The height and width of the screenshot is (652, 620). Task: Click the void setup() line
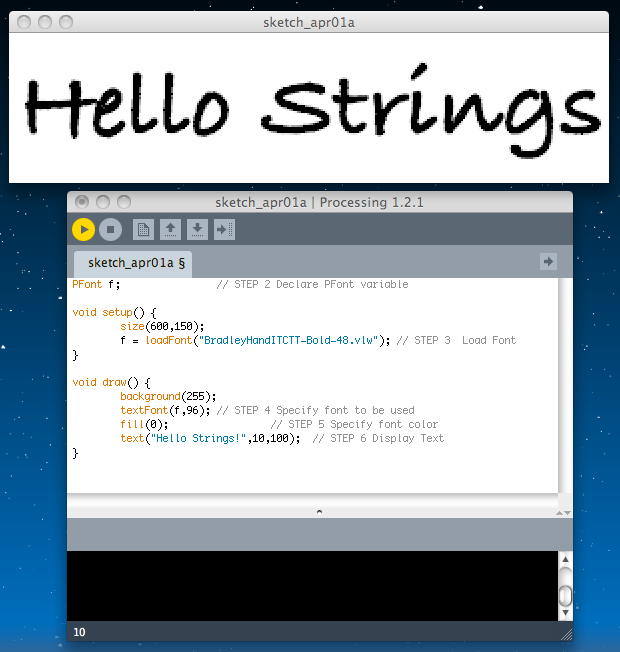(x=114, y=313)
